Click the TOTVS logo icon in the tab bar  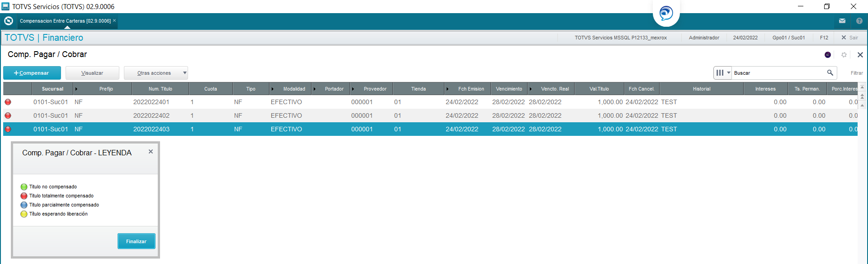pyautogui.click(x=9, y=21)
